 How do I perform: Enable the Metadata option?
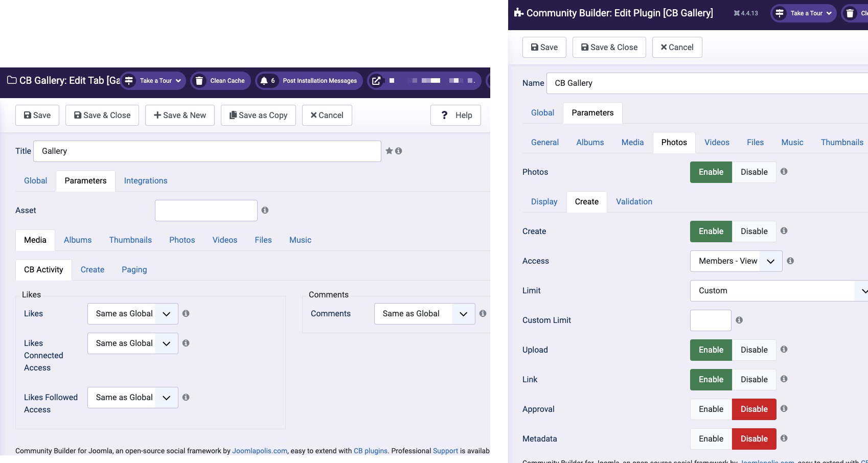[x=711, y=439]
